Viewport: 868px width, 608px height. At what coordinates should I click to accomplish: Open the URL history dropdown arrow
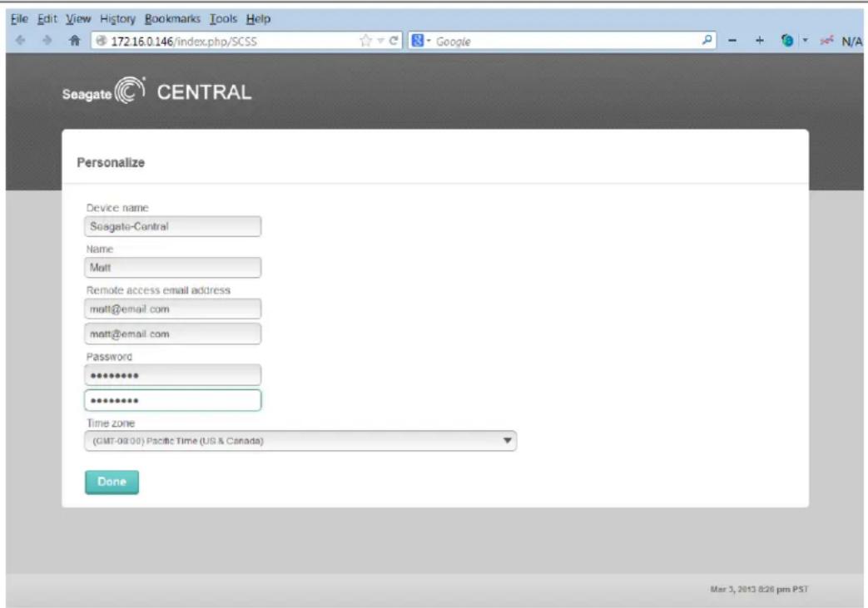point(380,41)
